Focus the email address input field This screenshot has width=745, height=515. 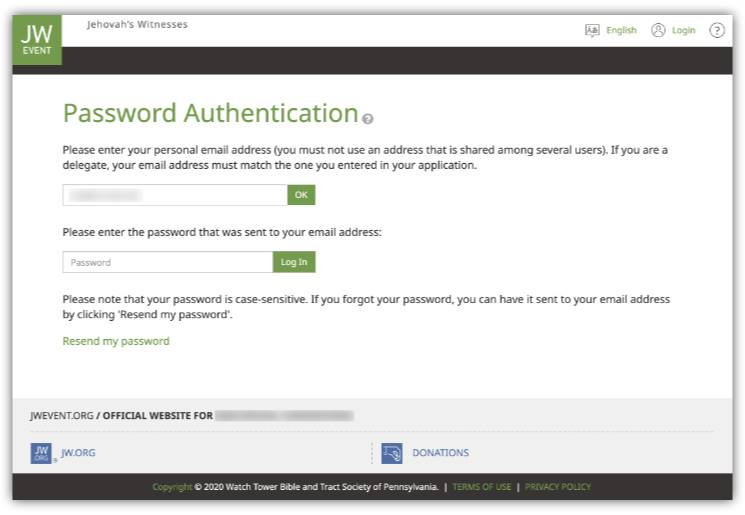coord(175,195)
